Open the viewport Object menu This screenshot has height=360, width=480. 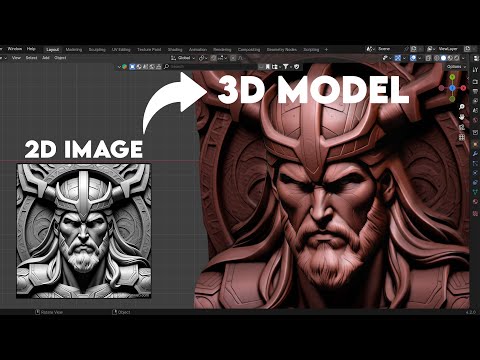tap(60, 58)
